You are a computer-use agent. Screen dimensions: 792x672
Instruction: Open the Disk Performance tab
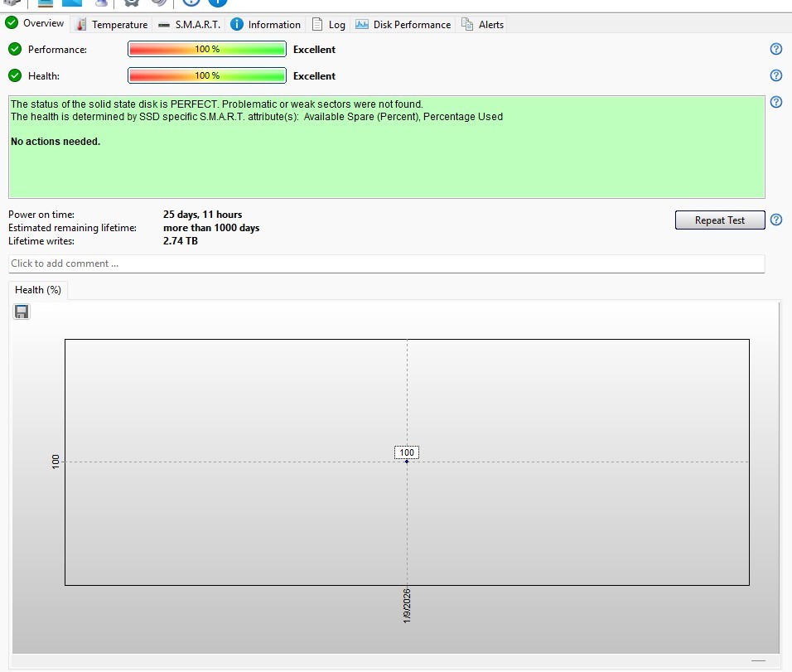click(403, 24)
